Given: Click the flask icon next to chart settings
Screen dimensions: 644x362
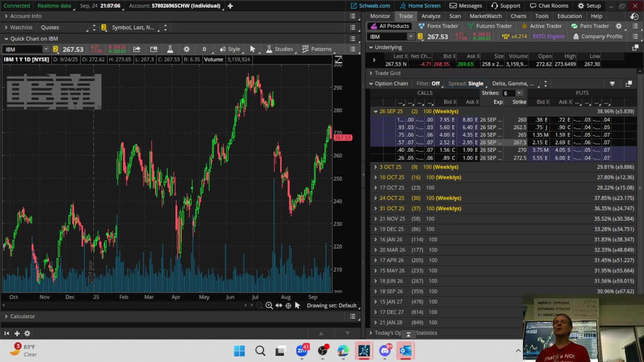Looking at the screenshot, I should [170, 49].
